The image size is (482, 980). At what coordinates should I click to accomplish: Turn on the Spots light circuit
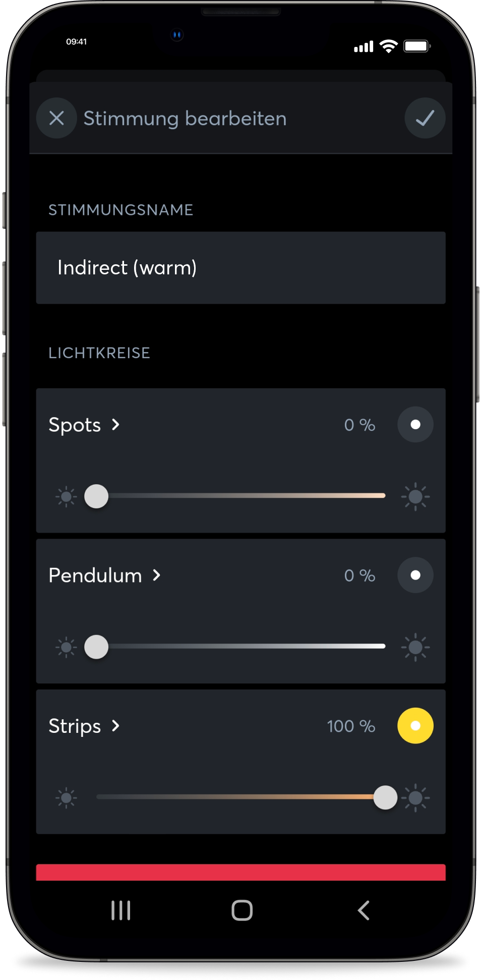tap(415, 425)
